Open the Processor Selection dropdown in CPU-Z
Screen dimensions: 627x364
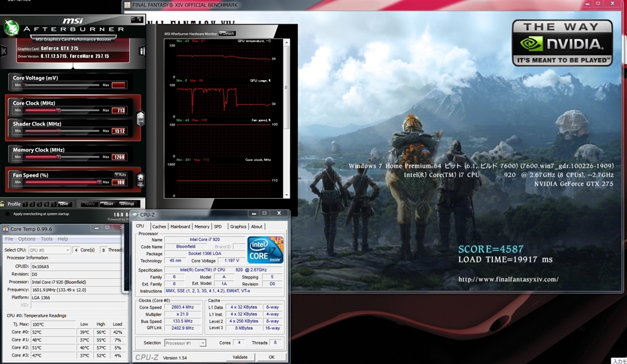click(185, 343)
